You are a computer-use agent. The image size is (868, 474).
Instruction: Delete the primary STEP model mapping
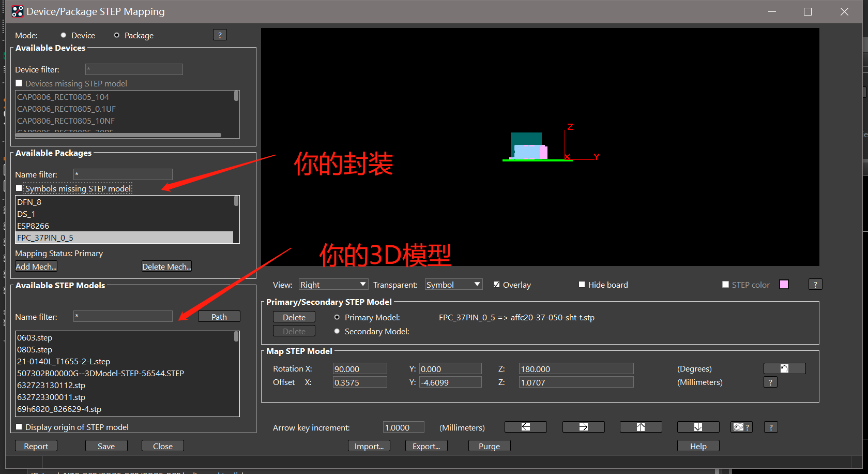pyautogui.click(x=294, y=317)
